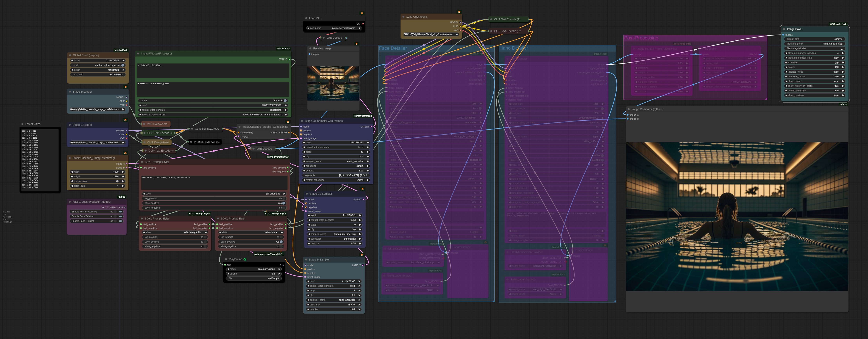The image size is (868, 339).
Task: Collapse the Image Save node via its title dot
Action: pos(784,29)
